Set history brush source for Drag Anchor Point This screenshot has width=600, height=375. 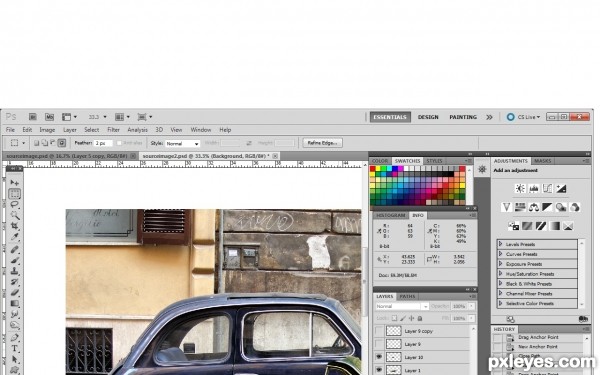[x=497, y=338]
